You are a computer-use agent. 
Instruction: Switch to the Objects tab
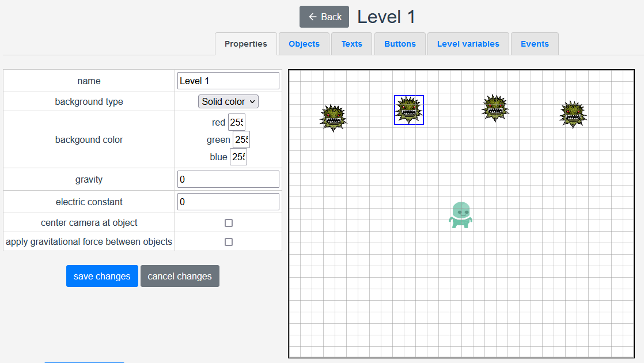304,44
